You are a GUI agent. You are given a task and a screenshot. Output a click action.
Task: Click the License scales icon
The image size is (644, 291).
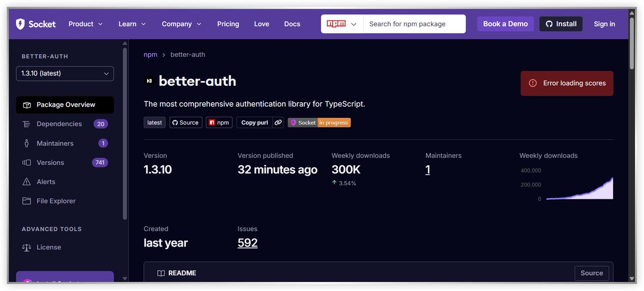point(26,248)
